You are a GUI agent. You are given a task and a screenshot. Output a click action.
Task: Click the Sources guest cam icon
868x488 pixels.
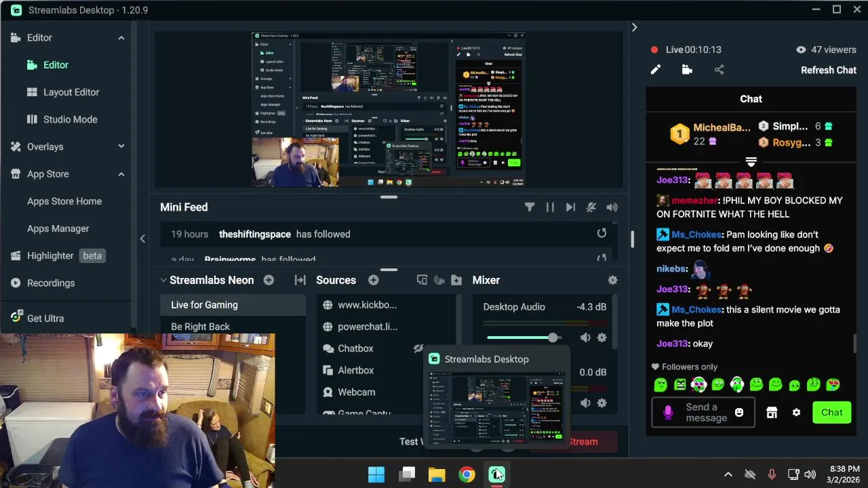tap(439, 280)
